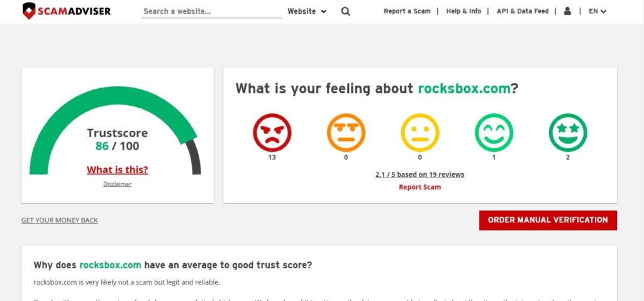
Task: Click the count 2 under star-eyed face
Action: click(568, 157)
